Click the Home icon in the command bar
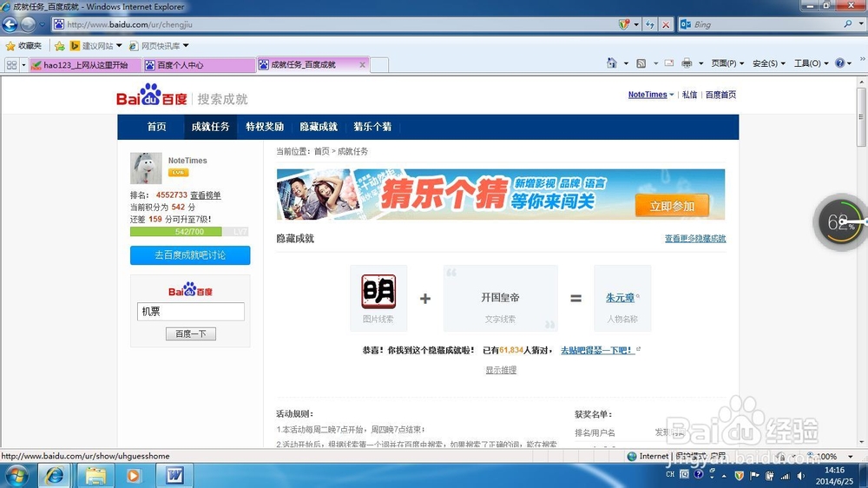 point(611,63)
